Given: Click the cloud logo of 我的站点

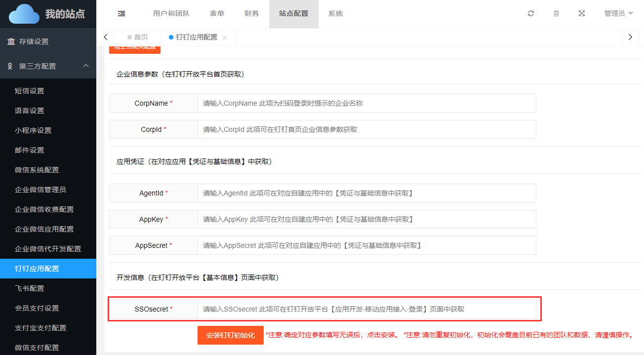Looking at the screenshot, I should click(x=24, y=14).
